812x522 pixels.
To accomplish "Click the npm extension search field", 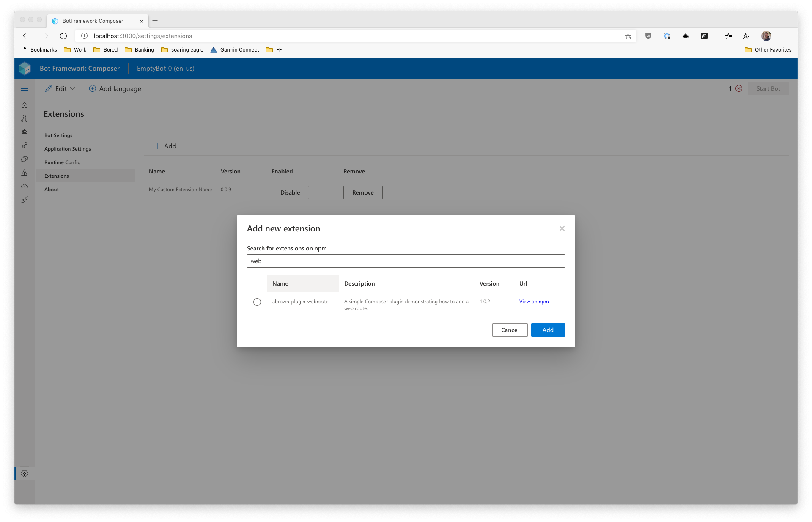I will [406, 261].
